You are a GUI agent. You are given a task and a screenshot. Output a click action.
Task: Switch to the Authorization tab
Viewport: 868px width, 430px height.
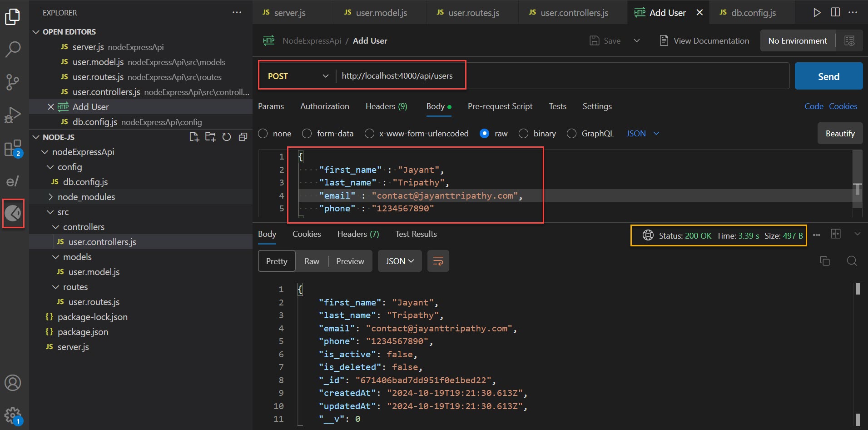tap(324, 106)
